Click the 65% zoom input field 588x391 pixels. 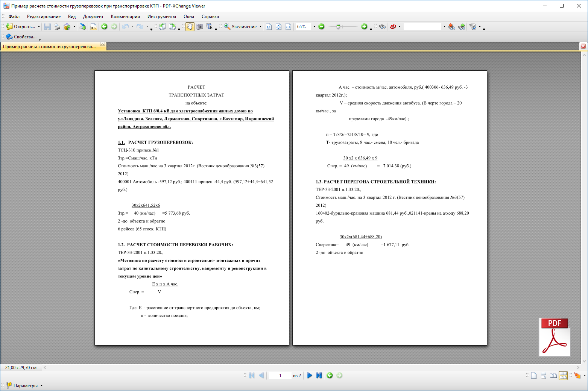[x=303, y=27]
